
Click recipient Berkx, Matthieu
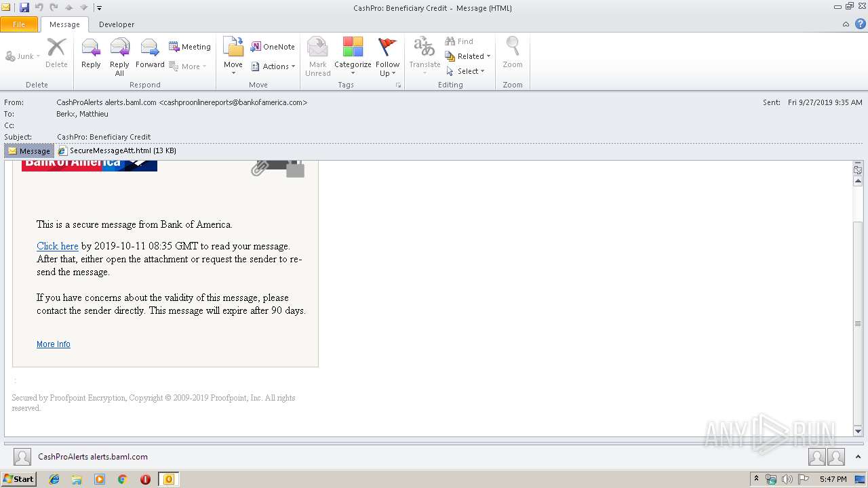point(82,114)
